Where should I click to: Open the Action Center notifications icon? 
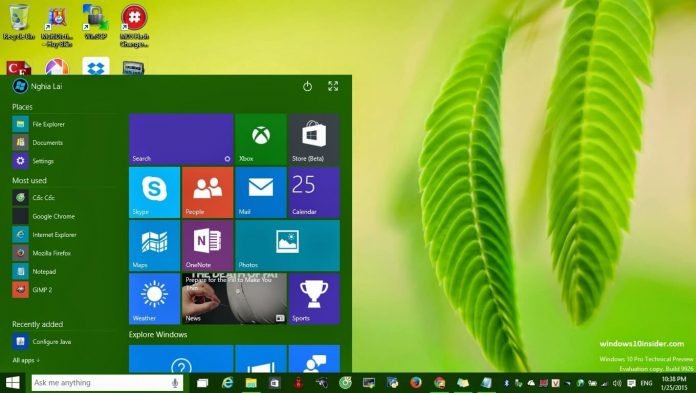coord(631,383)
